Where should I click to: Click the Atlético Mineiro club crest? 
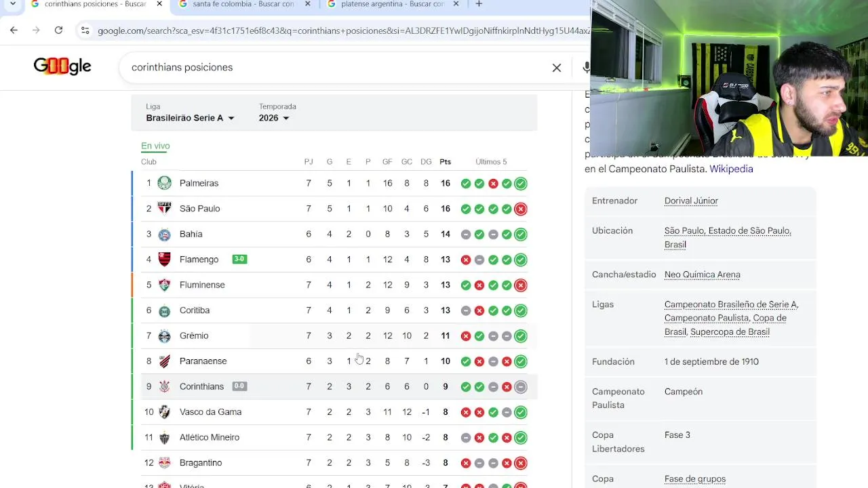tap(164, 437)
